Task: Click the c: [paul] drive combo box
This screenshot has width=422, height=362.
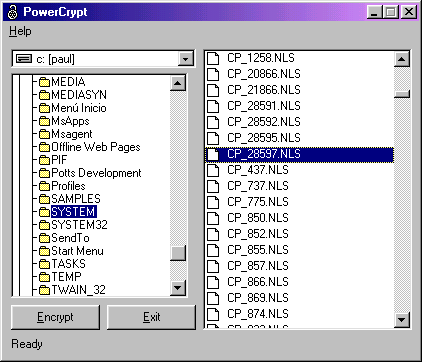Action: [x=103, y=59]
